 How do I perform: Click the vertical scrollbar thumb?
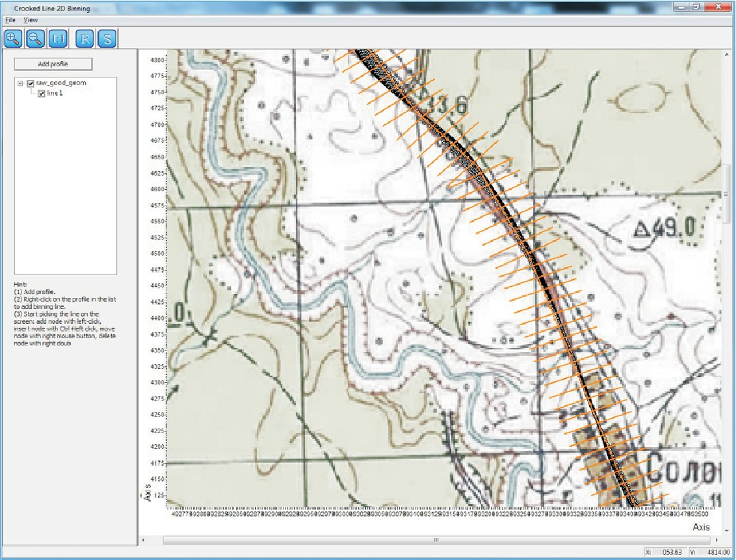tap(726, 194)
